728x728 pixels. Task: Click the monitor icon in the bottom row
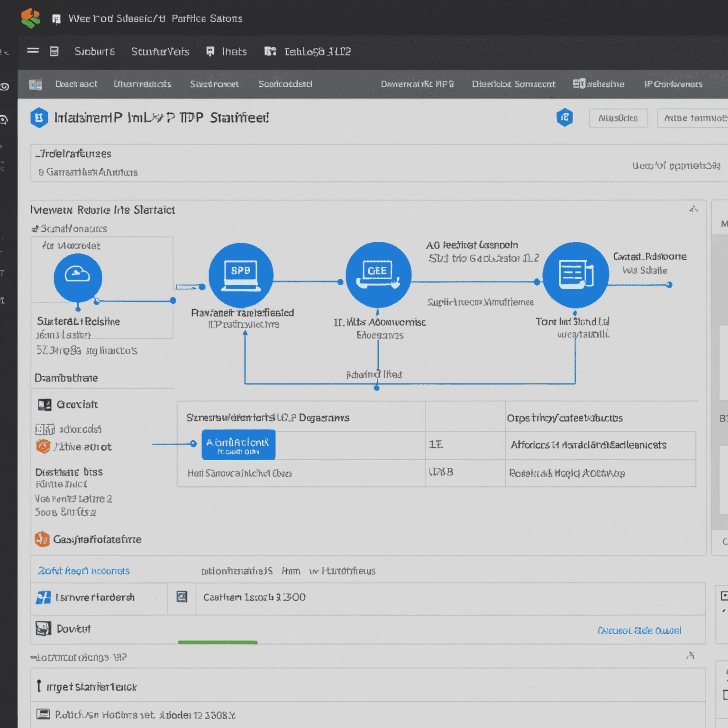[43, 714]
